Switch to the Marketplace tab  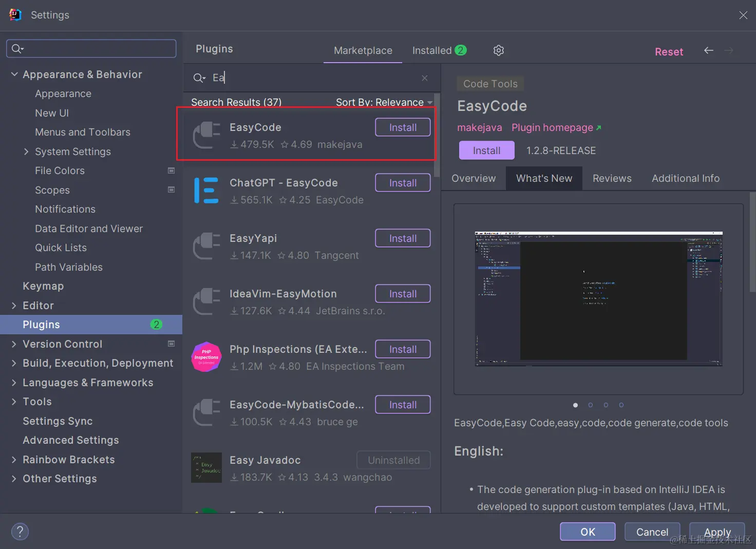coord(363,50)
